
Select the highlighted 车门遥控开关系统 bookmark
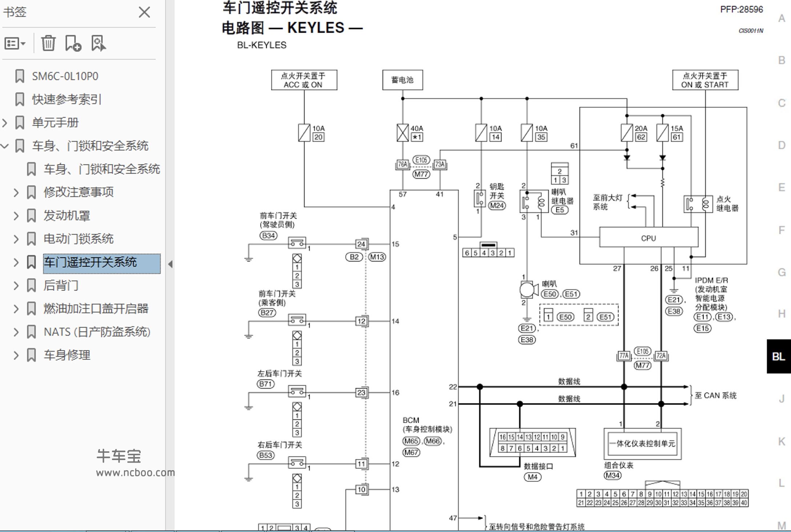click(102, 263)
